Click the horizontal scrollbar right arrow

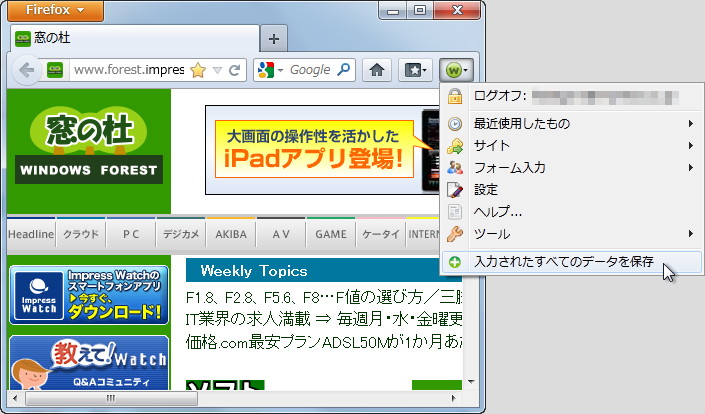tap(453, 398)
